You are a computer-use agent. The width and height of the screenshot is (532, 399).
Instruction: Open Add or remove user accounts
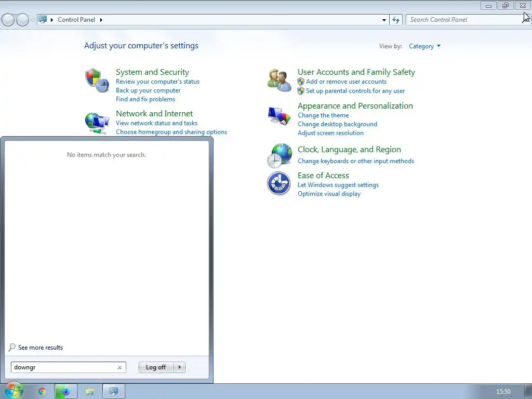tap(346, 82)
